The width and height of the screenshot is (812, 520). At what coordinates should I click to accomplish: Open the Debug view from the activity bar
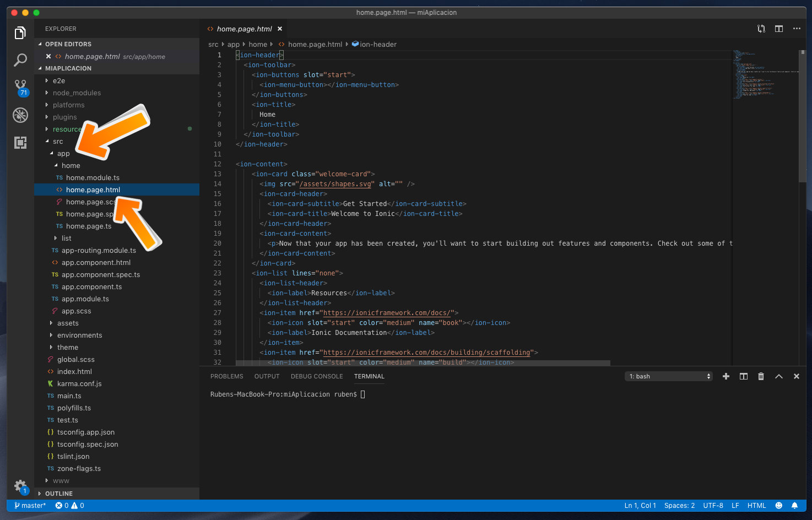tap(20, 115)
